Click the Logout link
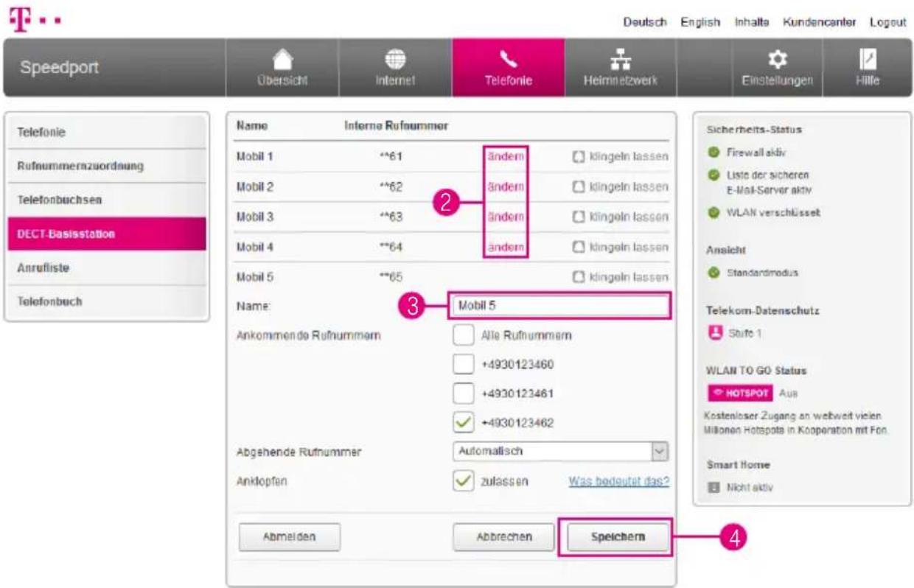914x588 pixels. point(887,22)
